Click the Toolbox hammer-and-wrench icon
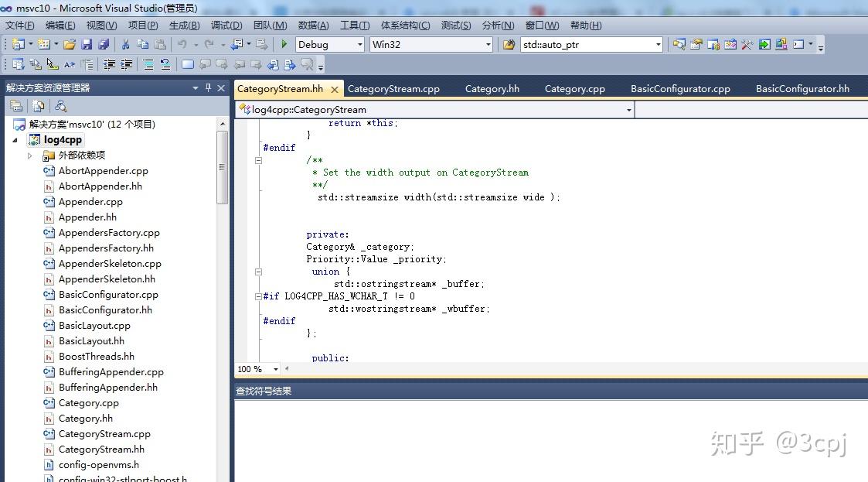Viewport: 868px width, 482px height. click(747, 45)
